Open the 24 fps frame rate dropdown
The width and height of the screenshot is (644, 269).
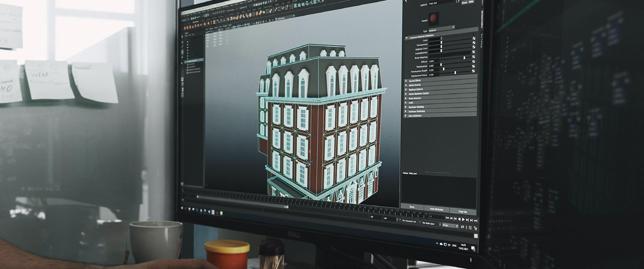point(450,225)
